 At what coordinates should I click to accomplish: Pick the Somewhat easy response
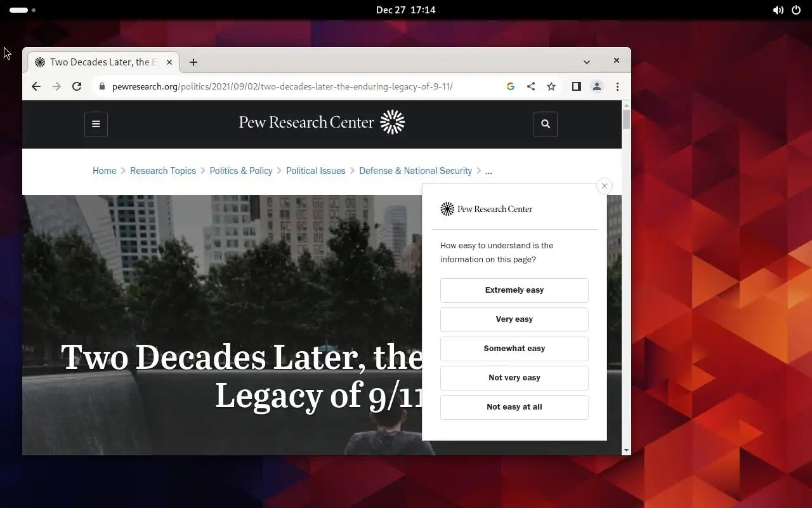click(514, 349)
